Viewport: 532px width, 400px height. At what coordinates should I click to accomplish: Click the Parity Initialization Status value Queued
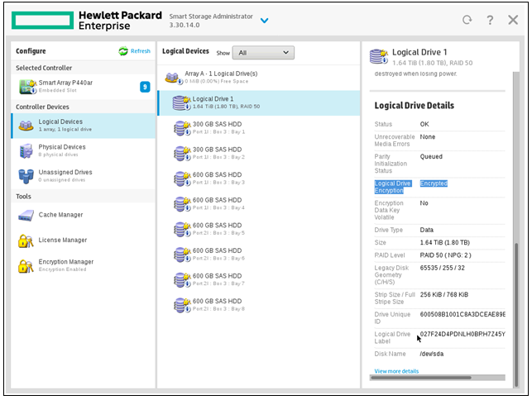(431, 156)
